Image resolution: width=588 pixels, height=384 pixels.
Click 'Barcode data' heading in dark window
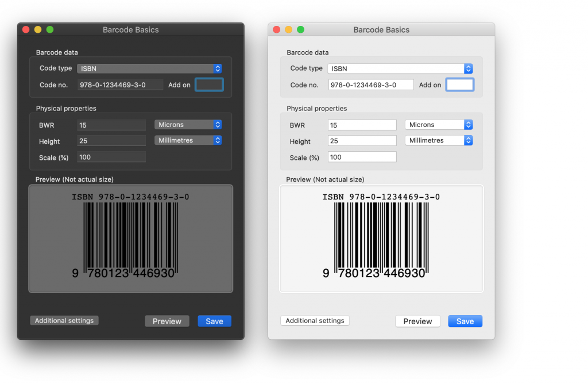[57, 52]
